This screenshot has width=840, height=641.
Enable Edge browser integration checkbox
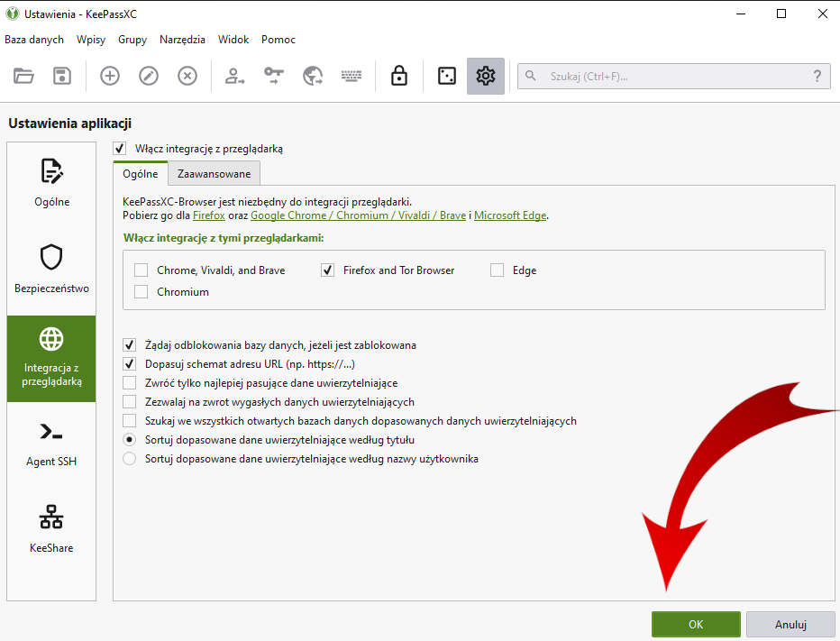pos(497,270)
